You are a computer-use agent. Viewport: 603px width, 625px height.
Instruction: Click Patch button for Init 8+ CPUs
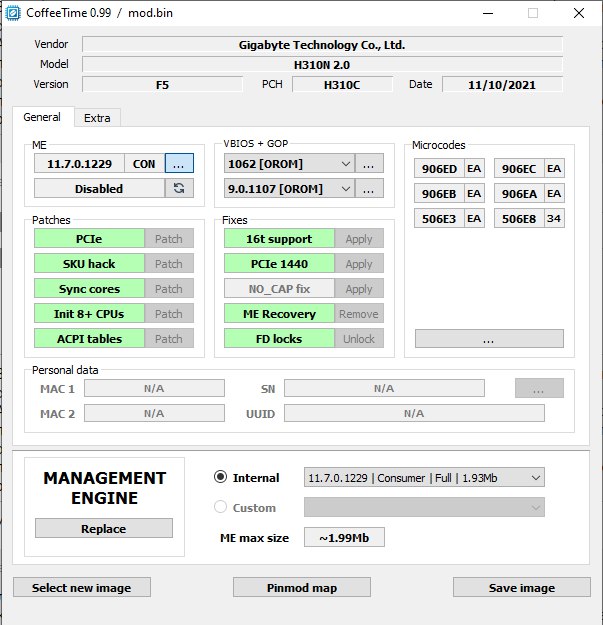pos(169,314)
